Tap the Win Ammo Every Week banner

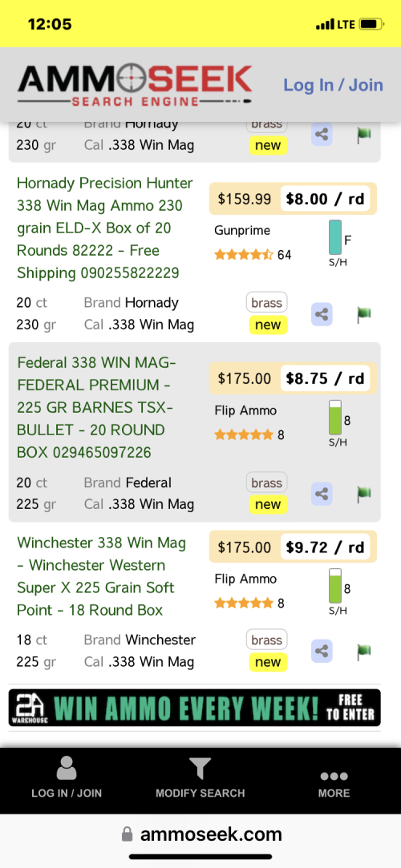194,708
